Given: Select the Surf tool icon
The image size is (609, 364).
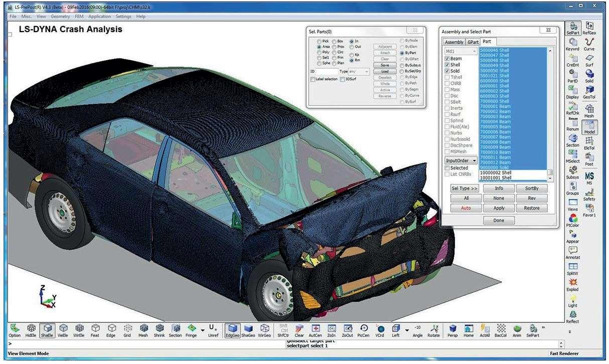Looking at the screenshot, I should point(589,61).
